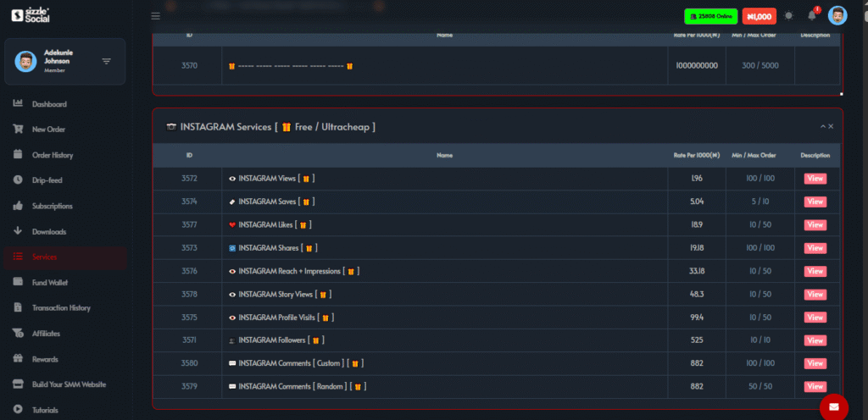This screenshot has width=868, height=420.
Task: Click the share icon beside INSTAGRAM Shares
Action: [x=232, y=248]
